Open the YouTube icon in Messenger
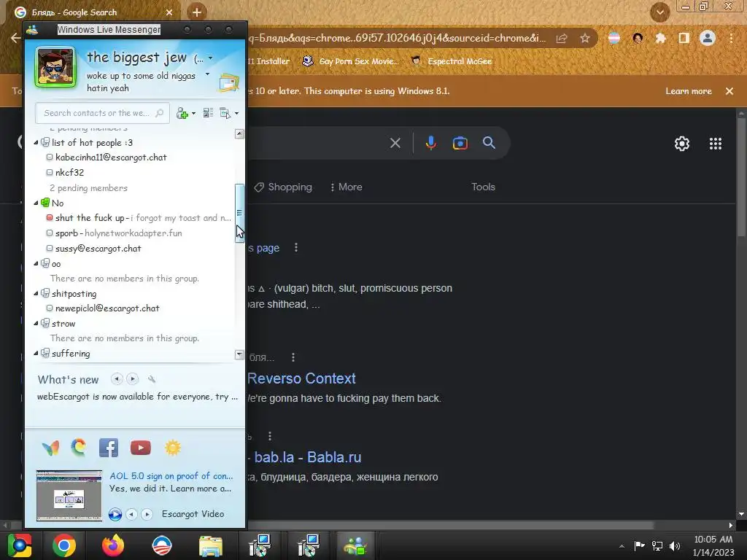Screen dimensions: 747x560 point(141,448)
